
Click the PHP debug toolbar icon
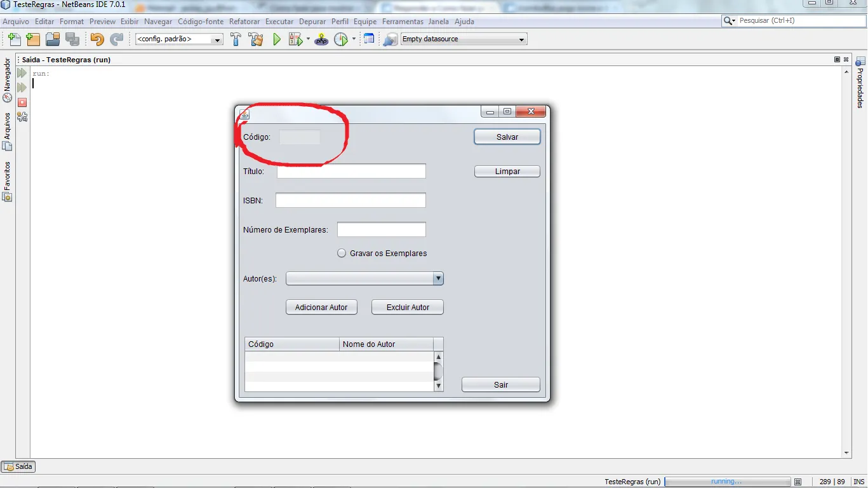coord(322,39)
